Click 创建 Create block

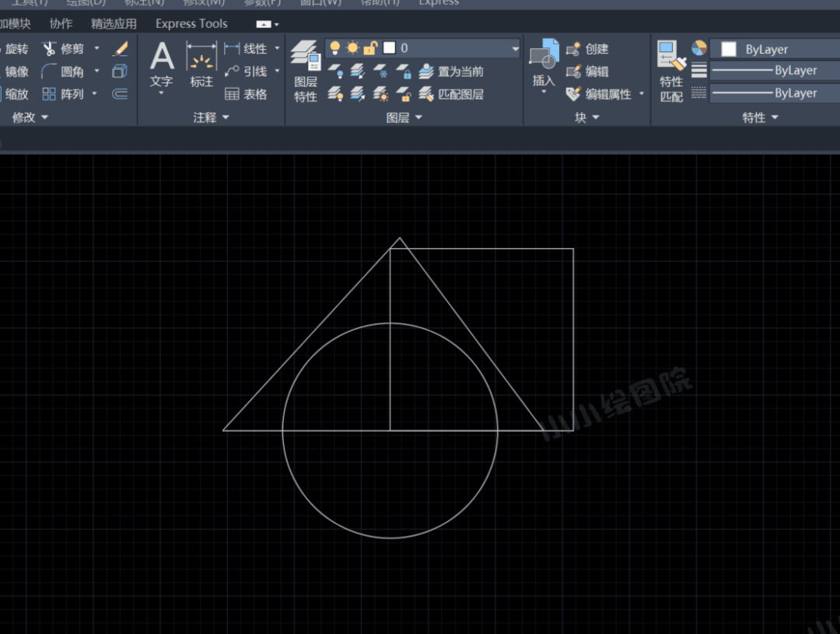[x=587, y=49]
